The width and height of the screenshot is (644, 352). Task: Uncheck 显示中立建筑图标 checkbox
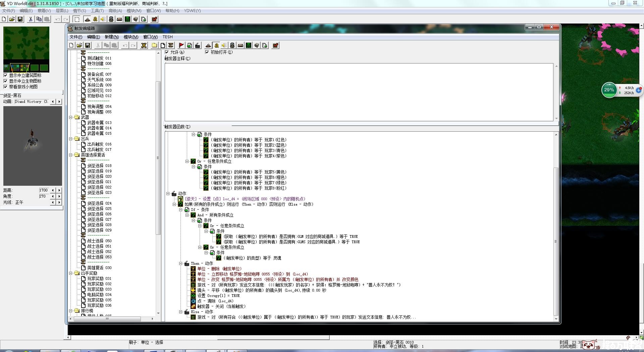[5, 75]
